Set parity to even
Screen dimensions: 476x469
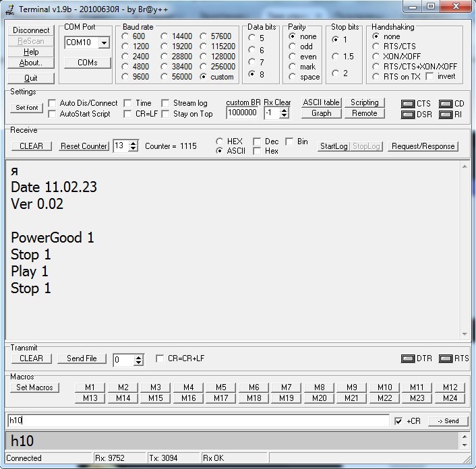click(293, 57)
